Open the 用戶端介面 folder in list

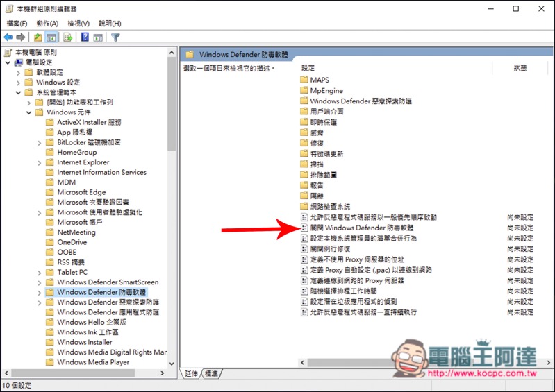click(326, 112)
